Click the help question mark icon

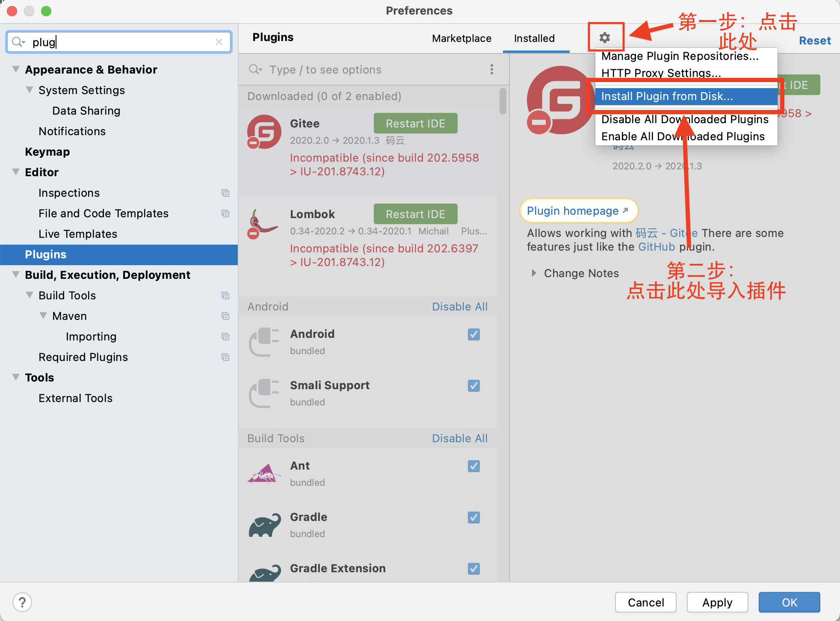pyautogui.click(x=22, y=602)
